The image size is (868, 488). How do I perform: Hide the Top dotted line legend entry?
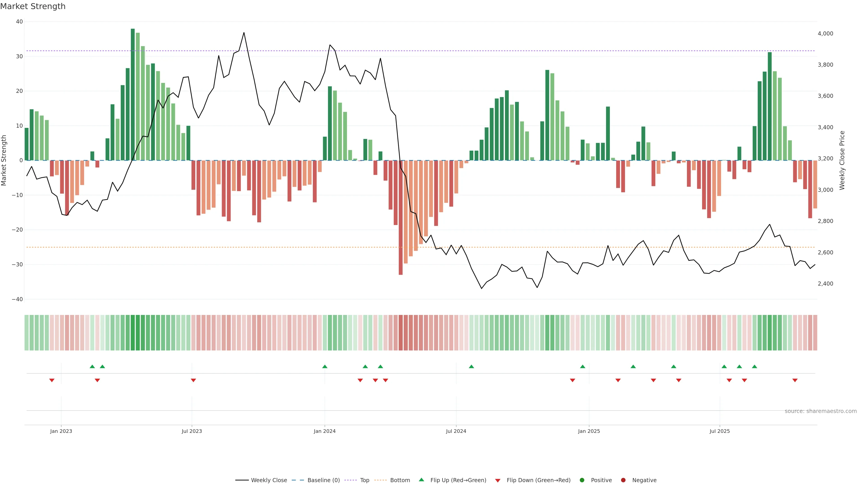364,480
